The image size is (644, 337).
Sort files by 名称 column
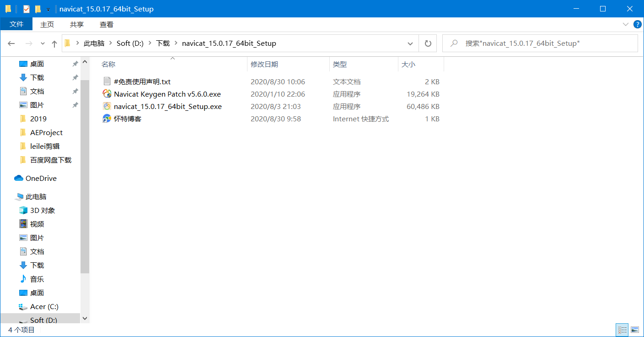[x=172, y=65]
